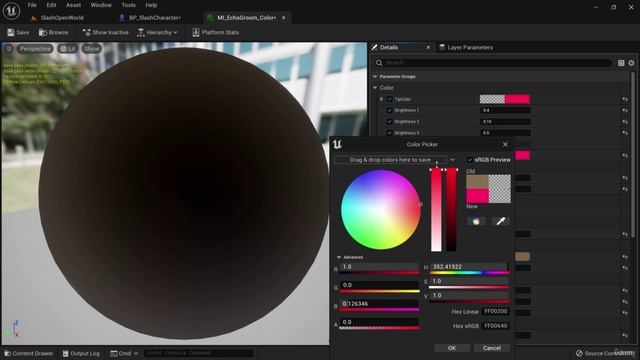Toggle the Brightness 1 override checkbox
Image resolution: width=640 pixels, height=360 pixels.
[389, 110]
